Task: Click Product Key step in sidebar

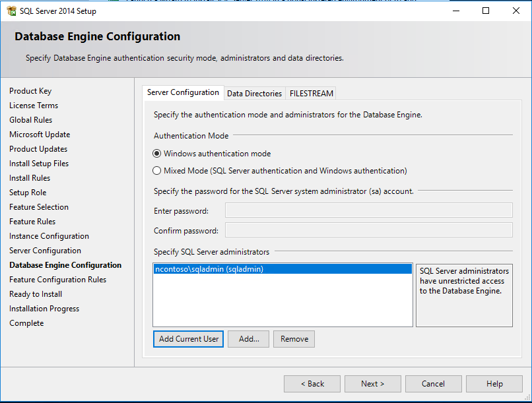Action: pos(30,91)
